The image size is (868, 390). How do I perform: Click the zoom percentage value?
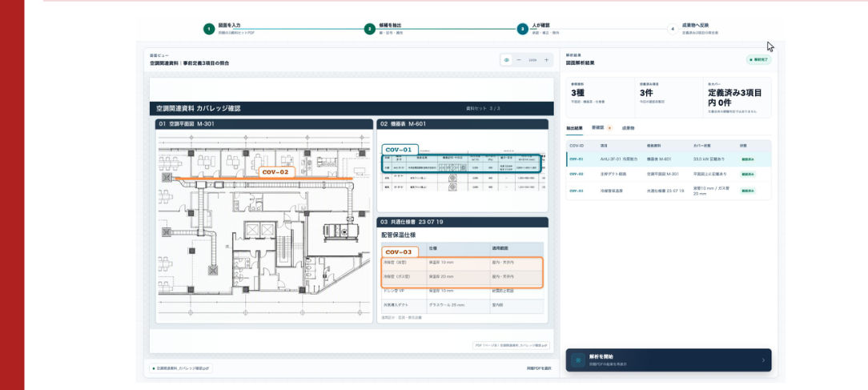pyautogui.click(x=532, y=60)
